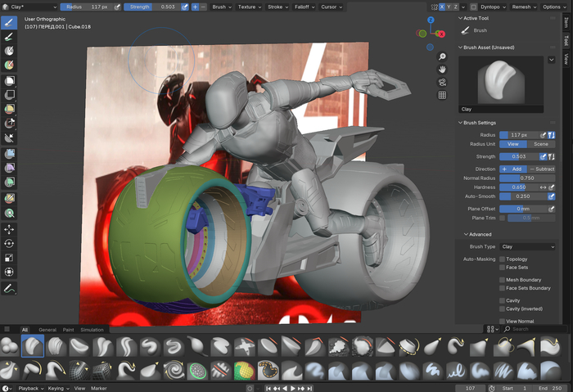This screenshot has height=392, width=573.
Task: Click the Clay brush asset preview thumbnail
Action: click(x=503, y=81)
